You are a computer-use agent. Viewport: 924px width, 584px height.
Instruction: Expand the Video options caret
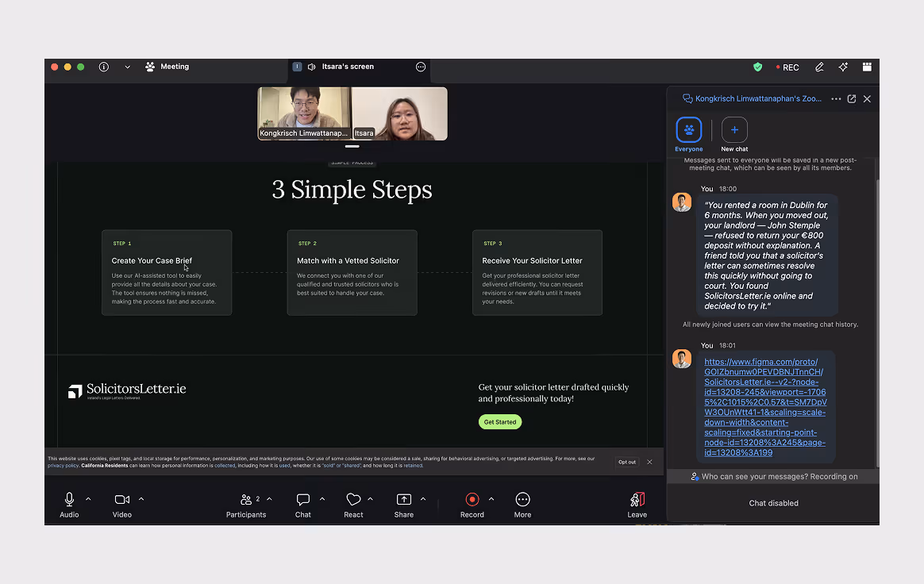[141, 499]
